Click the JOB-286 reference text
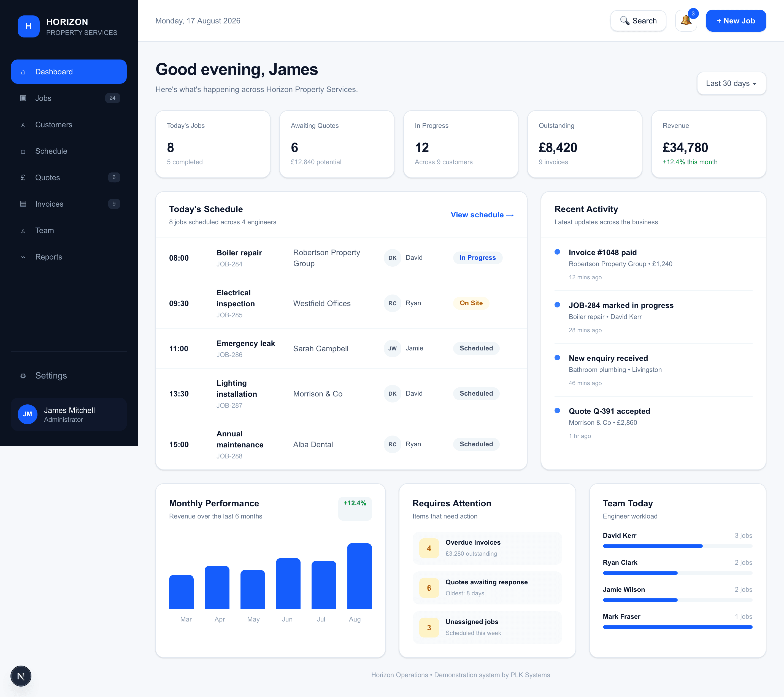The height and width of the screenshot is (697, 784). click(x=229, y=355)
